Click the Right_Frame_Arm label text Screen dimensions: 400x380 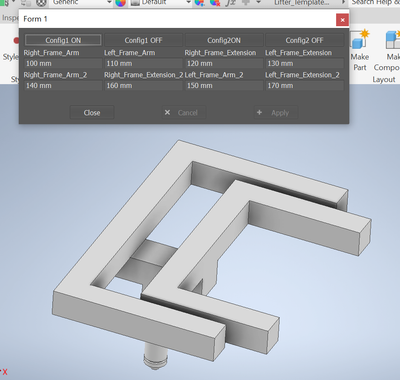(x=51, y=53)
